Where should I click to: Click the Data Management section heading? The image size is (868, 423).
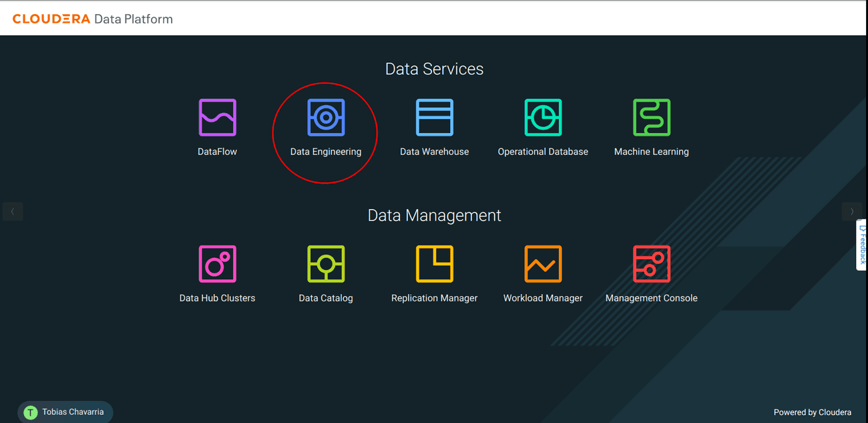[434, 215]
